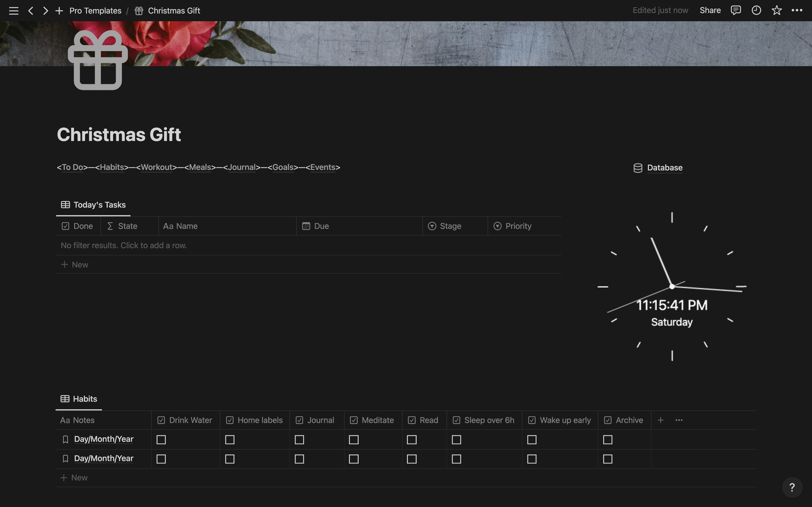
Task: Open the Priority column header options
Action: point(518,226)
